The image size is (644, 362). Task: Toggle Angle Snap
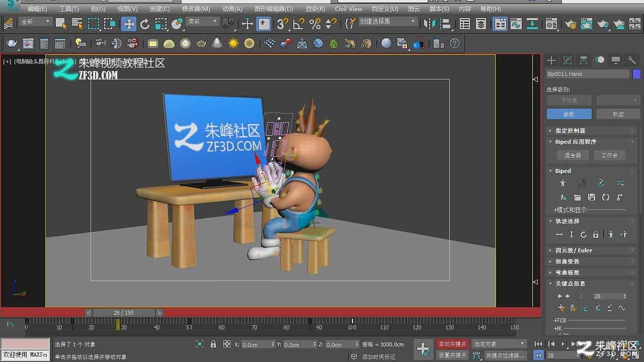pos(298,24)
